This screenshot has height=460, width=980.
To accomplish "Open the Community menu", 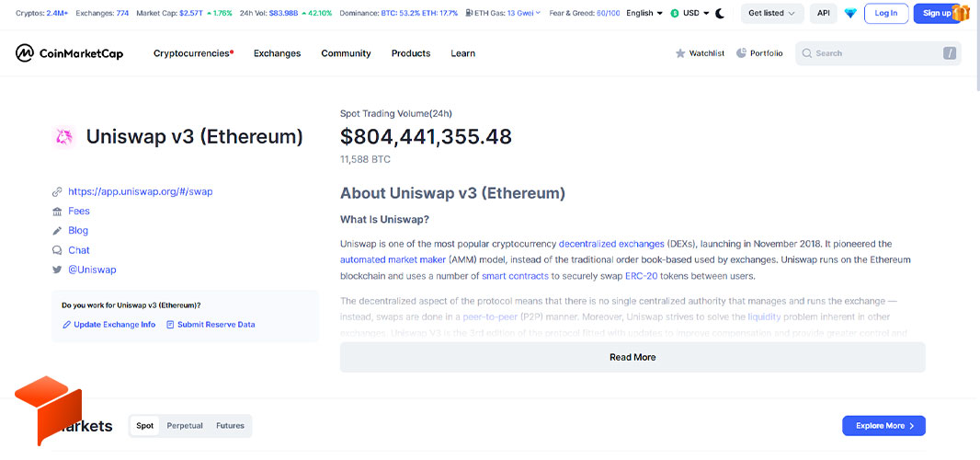I will click(346, 53).
